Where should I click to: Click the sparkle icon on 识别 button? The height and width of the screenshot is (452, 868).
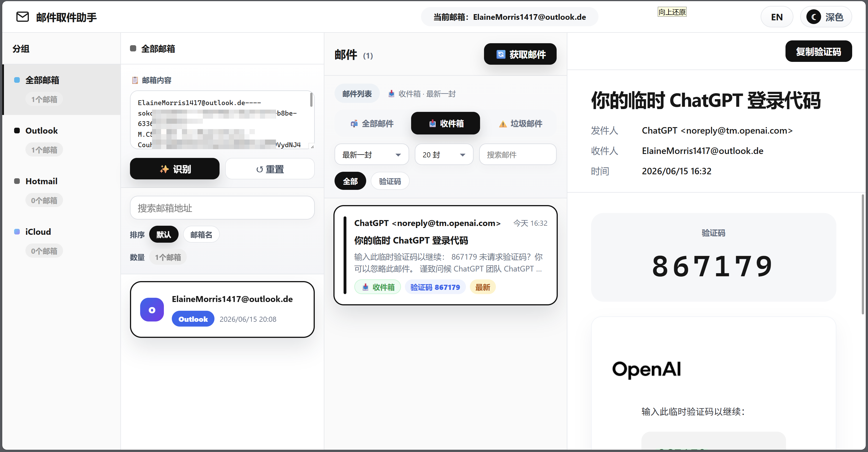[164, 169]
